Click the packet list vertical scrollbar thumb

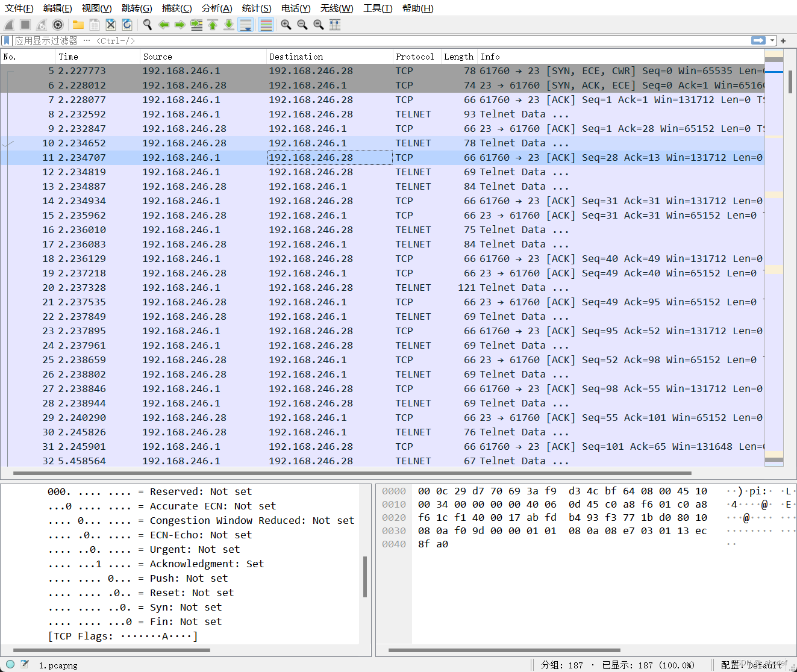tap(790, 81)
